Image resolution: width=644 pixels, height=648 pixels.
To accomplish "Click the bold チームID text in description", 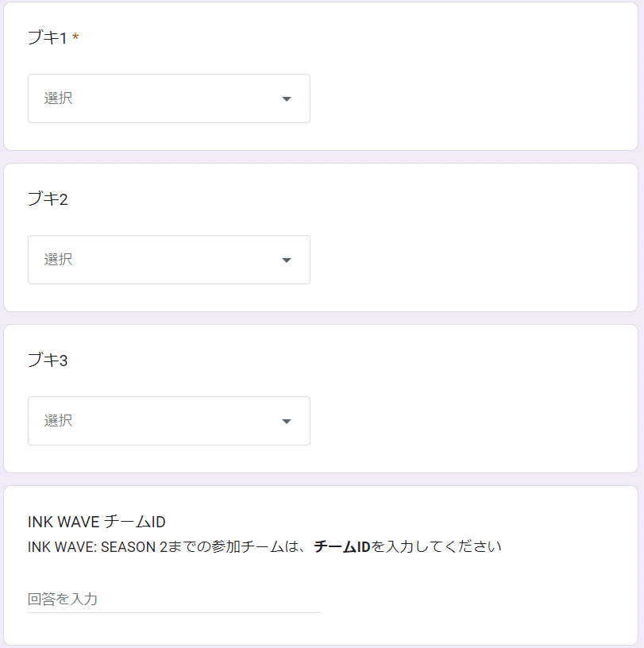I will [x=341, y=546].
